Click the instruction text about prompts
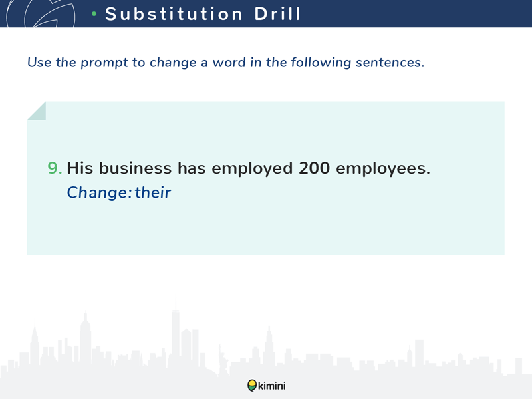The width and height of the screenshot is (532, 399). [225, 63]
